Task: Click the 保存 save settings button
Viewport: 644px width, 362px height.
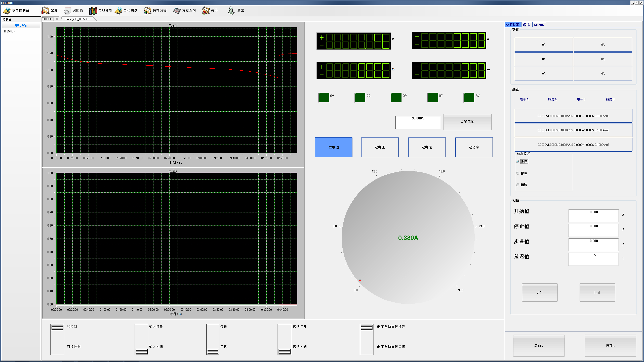Action: [610, 346]
